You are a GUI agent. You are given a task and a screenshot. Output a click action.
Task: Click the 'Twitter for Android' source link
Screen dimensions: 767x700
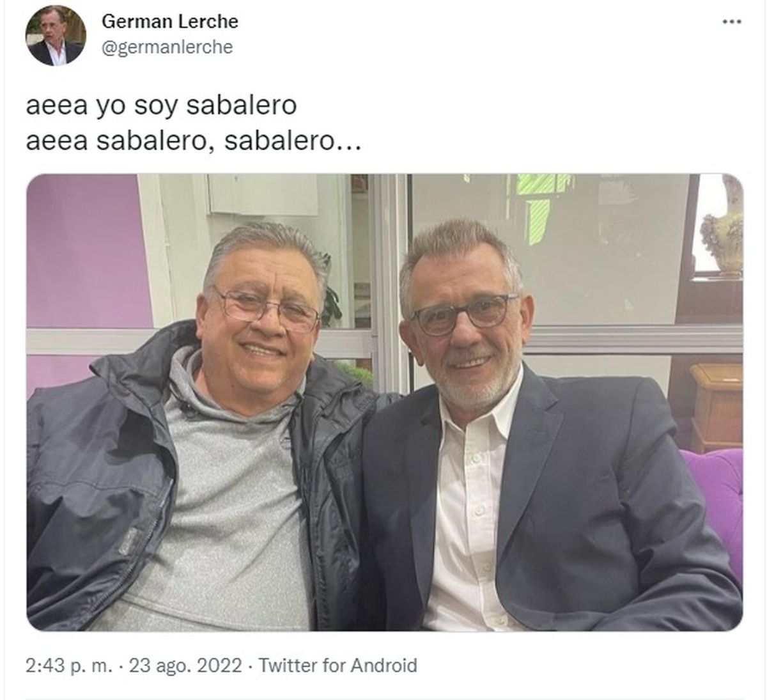point(337,665)
